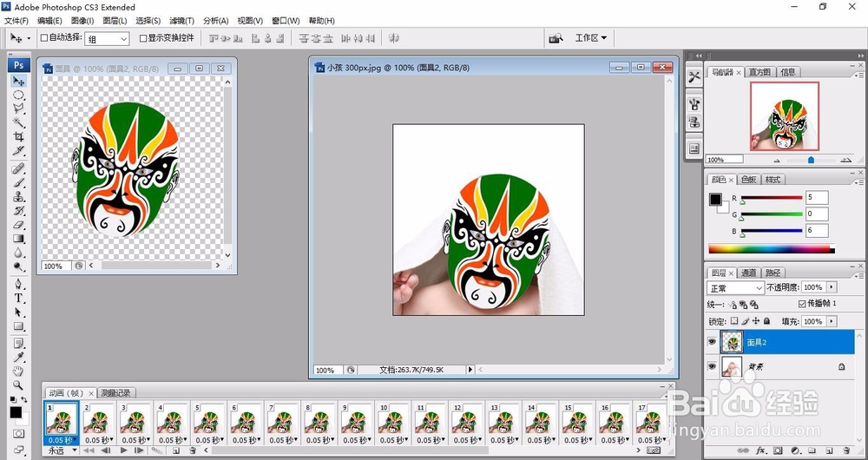Select the Eyedropper tool
Image resolution: width=868 pixels, height=460 pixels.
(18, 357)
